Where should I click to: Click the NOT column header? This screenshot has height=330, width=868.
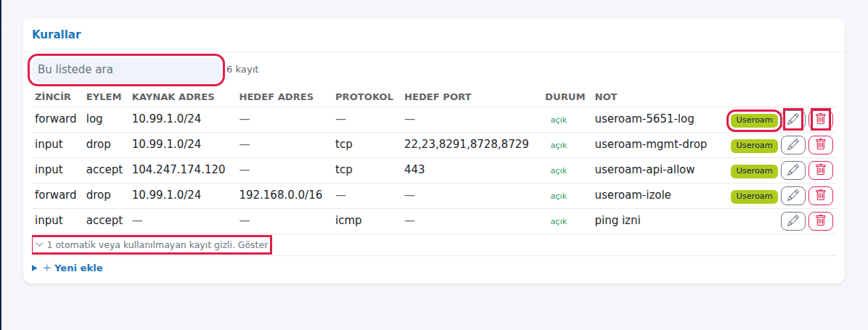606,97
